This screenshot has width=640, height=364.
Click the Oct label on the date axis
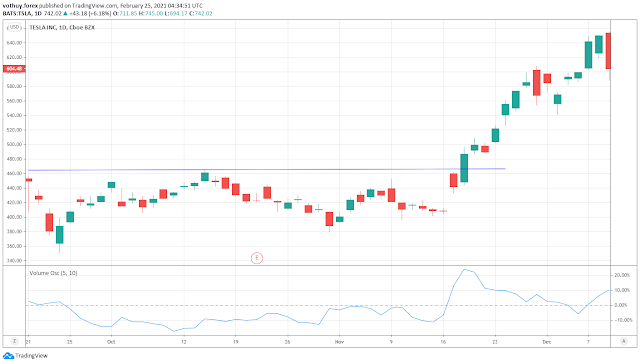(111, 342)
